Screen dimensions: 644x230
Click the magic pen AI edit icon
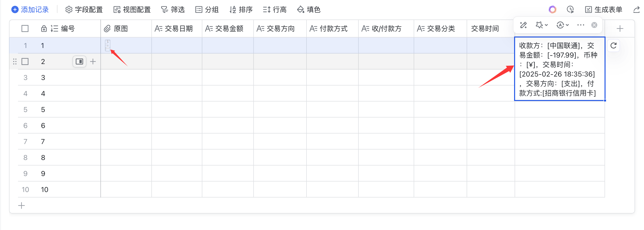point(523,25)
